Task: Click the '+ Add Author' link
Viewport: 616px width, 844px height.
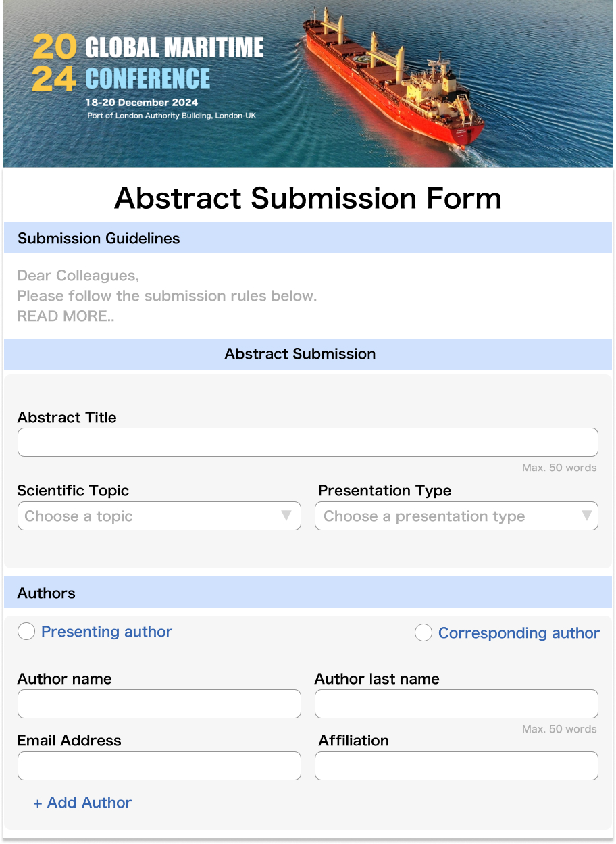Action: coord(82,802)
